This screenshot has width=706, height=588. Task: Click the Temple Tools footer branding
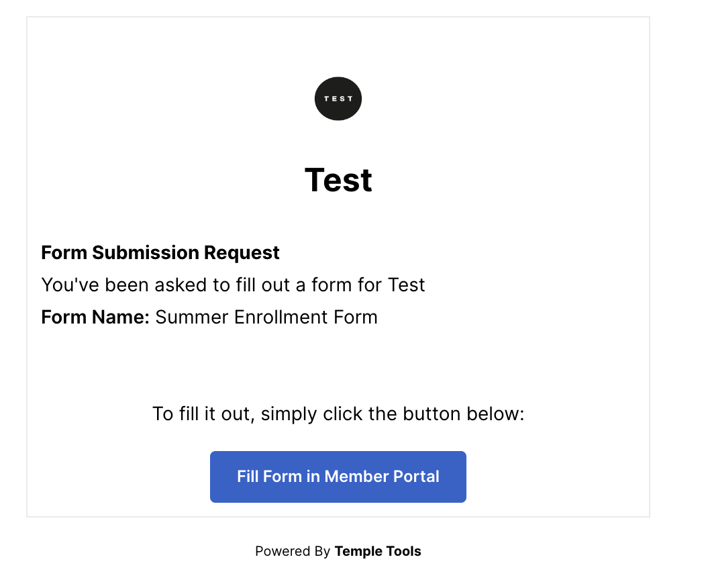377,551
